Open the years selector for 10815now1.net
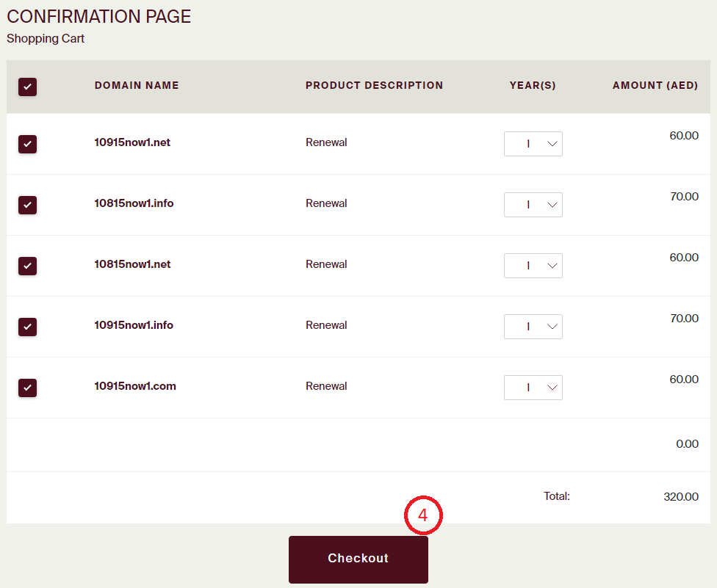 pos(533,266)
